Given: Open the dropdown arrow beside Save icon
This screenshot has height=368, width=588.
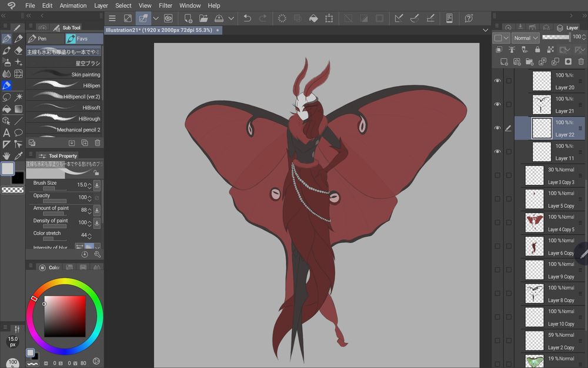Looking at the screenshot, I should [x=231, y=18].
